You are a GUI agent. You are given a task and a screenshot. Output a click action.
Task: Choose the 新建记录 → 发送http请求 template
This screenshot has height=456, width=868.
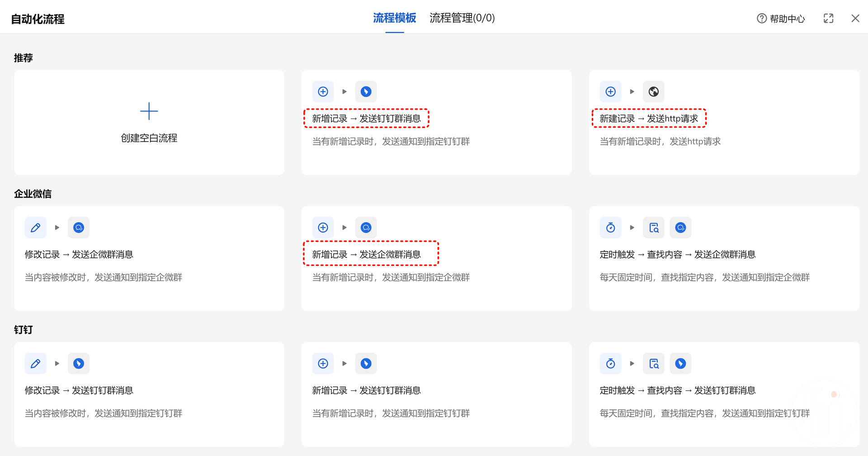(649, 119)
